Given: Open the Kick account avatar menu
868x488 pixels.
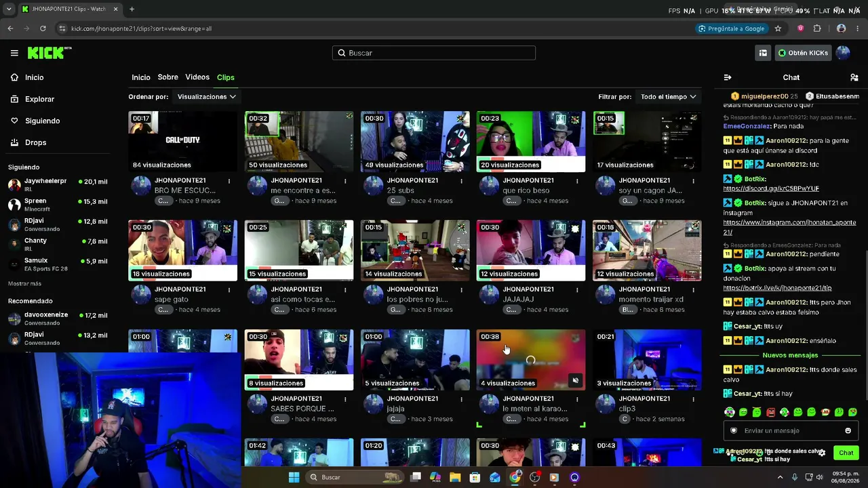Looking at the screenshot, I should point(843,53).
